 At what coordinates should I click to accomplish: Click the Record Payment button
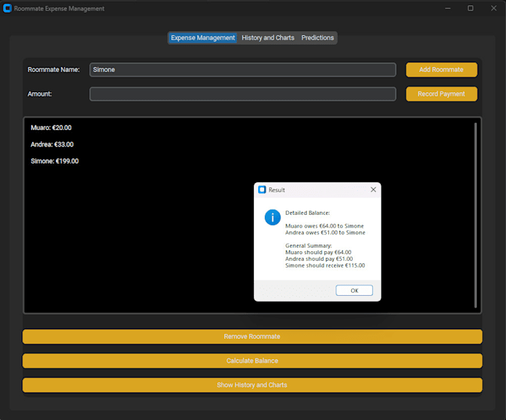[441, 94]
